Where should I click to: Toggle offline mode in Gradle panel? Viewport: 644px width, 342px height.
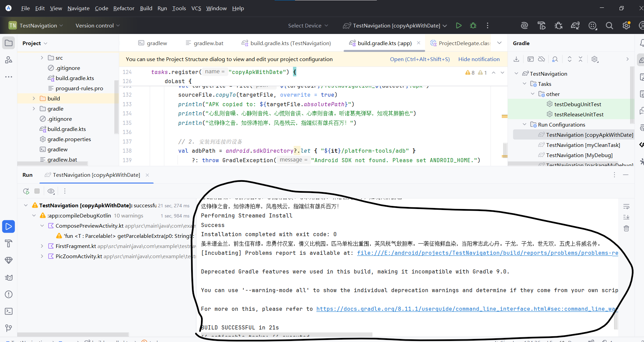541,59
